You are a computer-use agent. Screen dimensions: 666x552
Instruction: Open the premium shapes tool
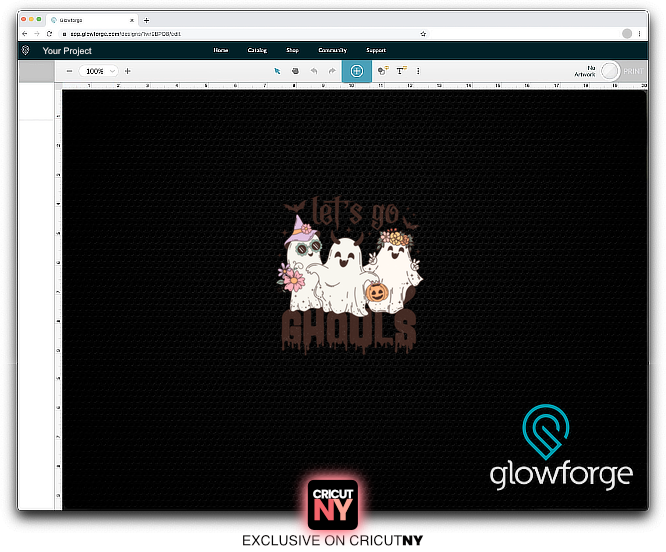coord(383,71)
